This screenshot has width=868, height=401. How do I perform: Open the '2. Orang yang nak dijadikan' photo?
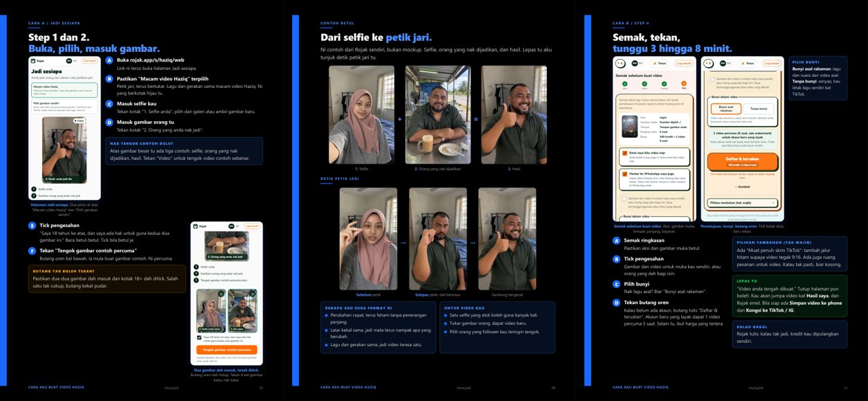[x=437, y=114]
